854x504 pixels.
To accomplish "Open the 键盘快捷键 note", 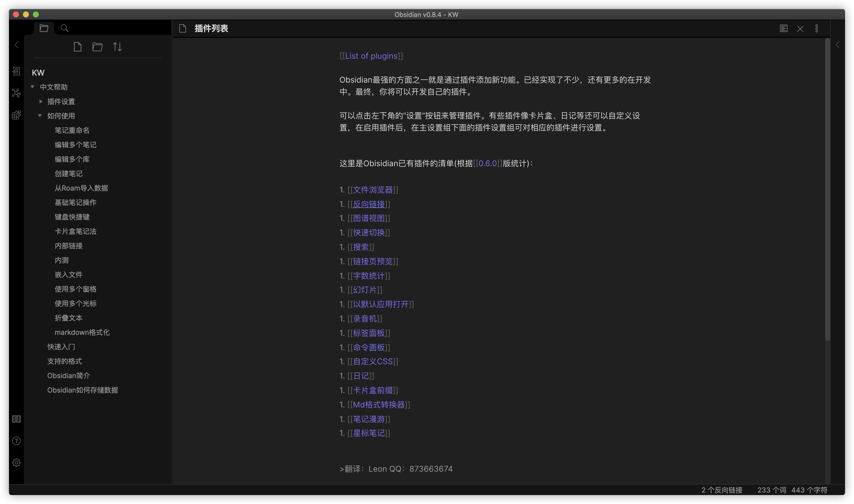I will 72,217.
